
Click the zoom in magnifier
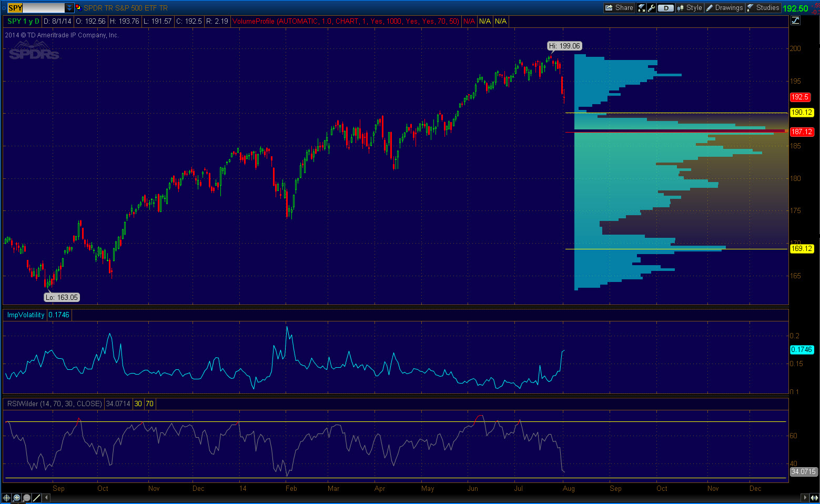click(x=17, y=498)
